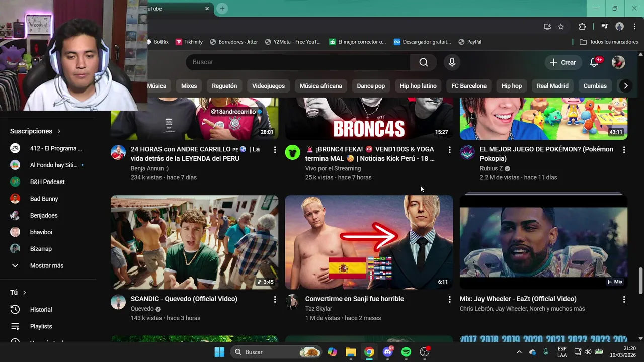Viewport: 644px width, 362px height.
Task: Open Taz Skylar channel avatar
Action: 293,302
